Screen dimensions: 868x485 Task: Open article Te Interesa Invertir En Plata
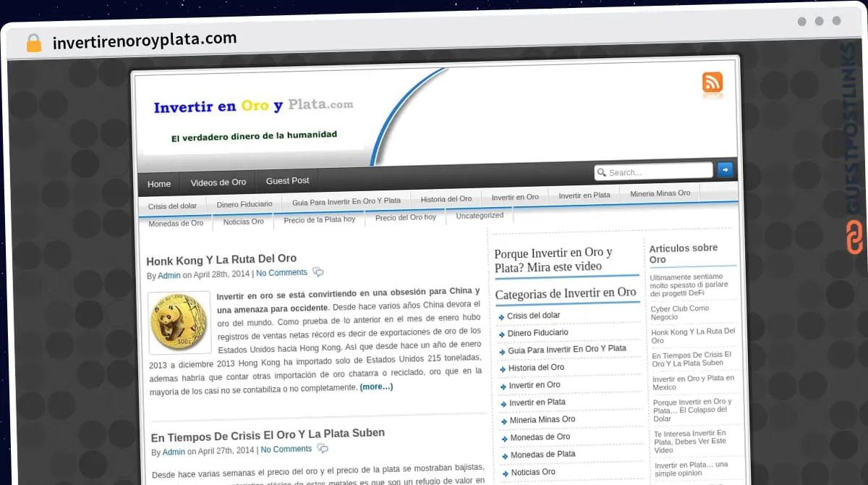pos(690,442)
